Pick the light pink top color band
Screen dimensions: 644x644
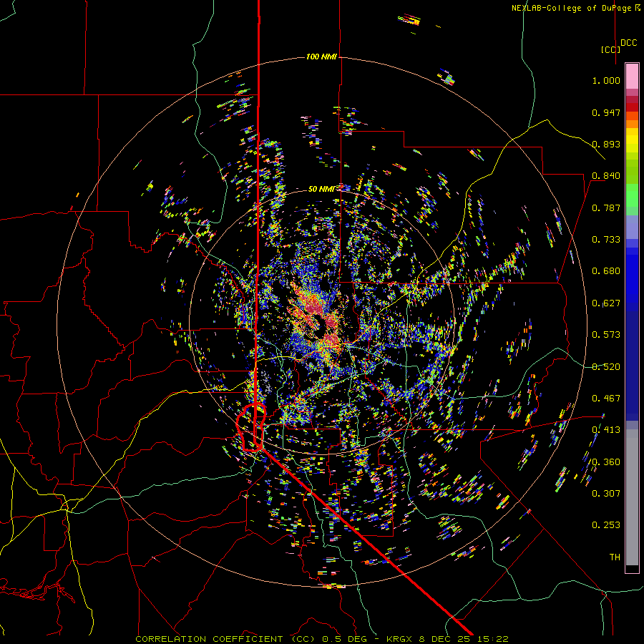632,76
